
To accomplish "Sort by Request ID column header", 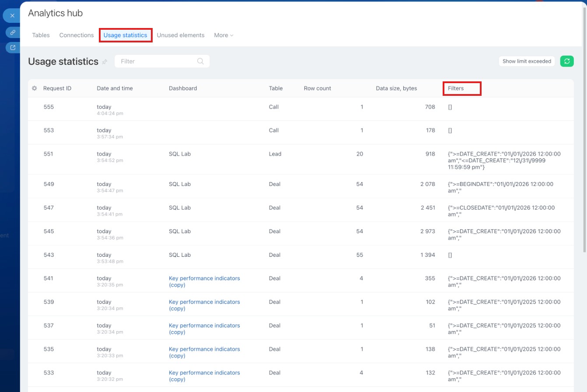I will point(57,88).
